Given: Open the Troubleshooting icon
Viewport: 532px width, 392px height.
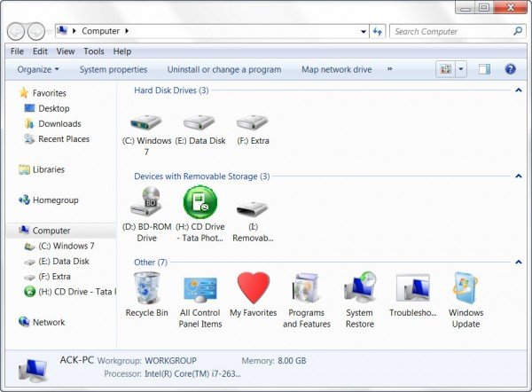Looking at the screenshot, I should point(413,288).
